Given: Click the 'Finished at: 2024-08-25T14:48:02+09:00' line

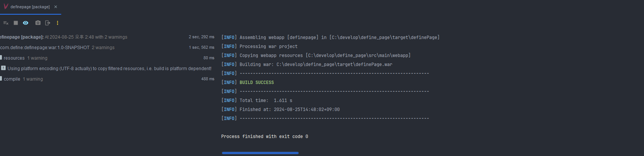Looking at the screenshot, I should [x=280, y=109].
